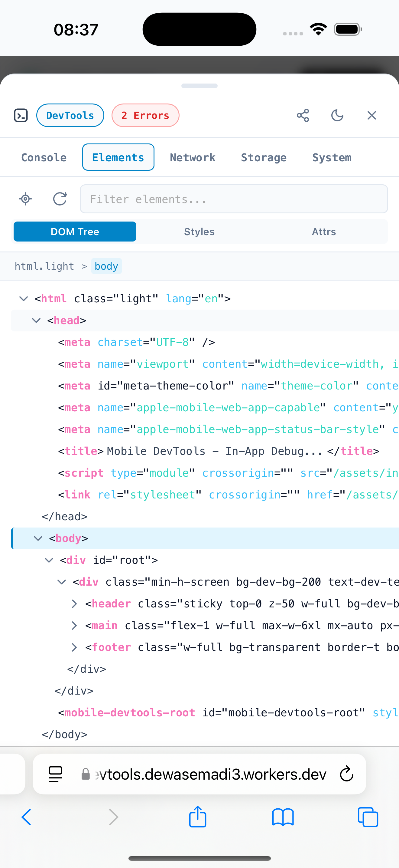The width and height of the screenshot is (399, 868).
Task: Open the Safari share sheet
Action: [x=198, y=817]
